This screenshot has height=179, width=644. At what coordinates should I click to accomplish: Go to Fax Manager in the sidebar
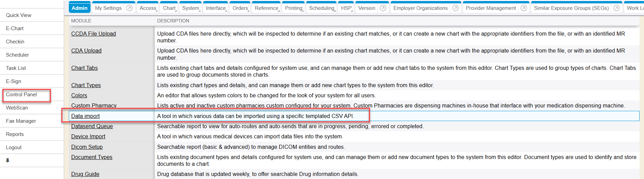tap(21, 121)
